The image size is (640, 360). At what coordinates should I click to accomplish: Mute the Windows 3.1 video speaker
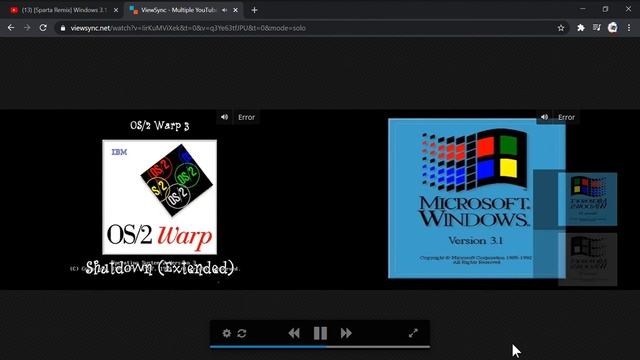[544, 117]
